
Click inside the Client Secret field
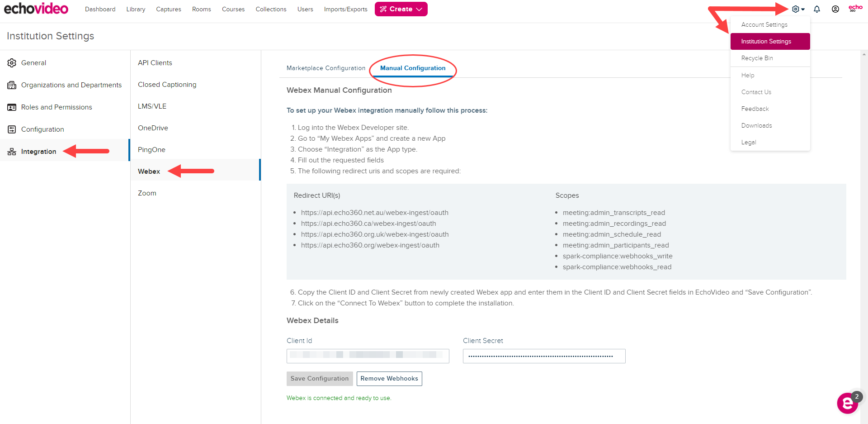pos(544,356)
